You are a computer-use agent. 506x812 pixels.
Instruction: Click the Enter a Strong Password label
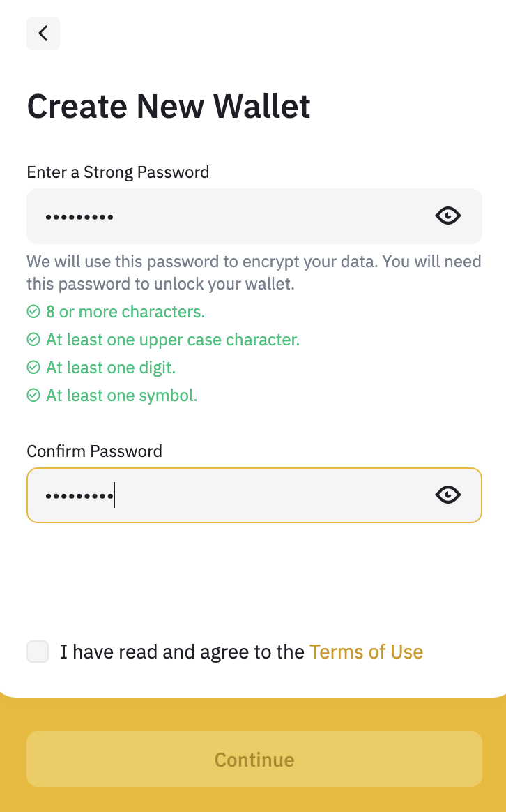(x=118, y=172)
